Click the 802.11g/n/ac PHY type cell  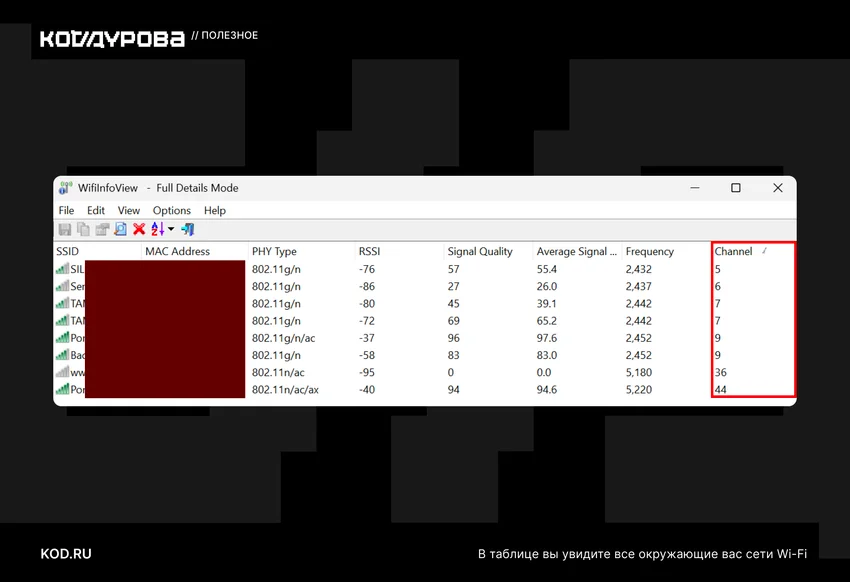pyautogui.click(x=283, y=338)
